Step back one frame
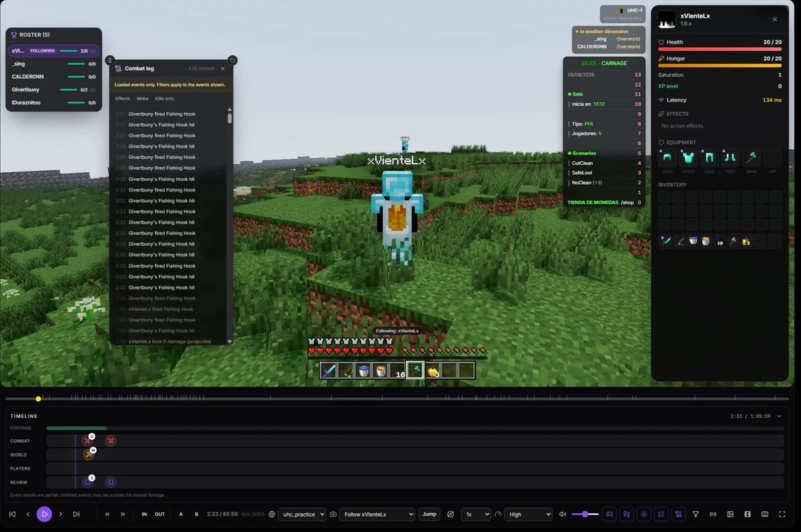 click(28, 514)
